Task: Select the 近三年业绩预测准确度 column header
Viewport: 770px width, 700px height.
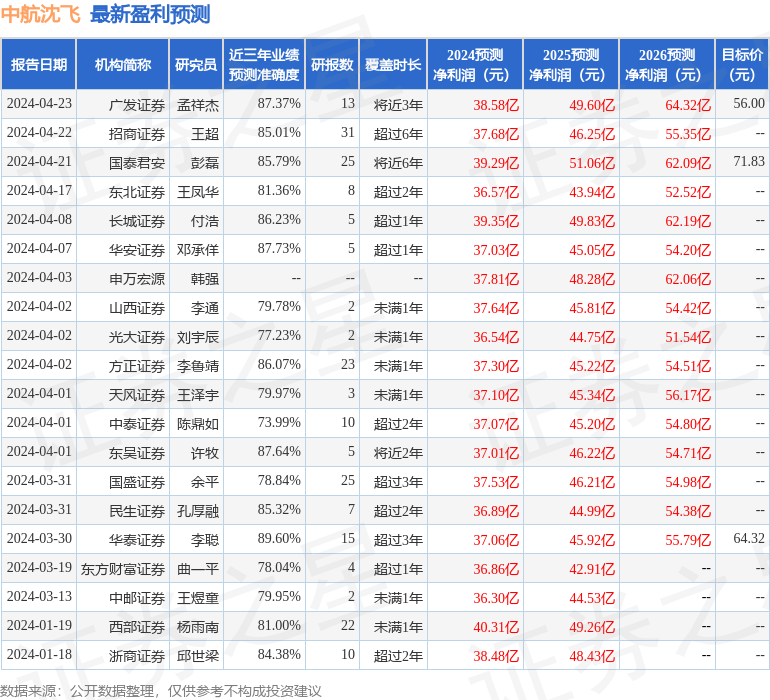Action: pos(264,64)
